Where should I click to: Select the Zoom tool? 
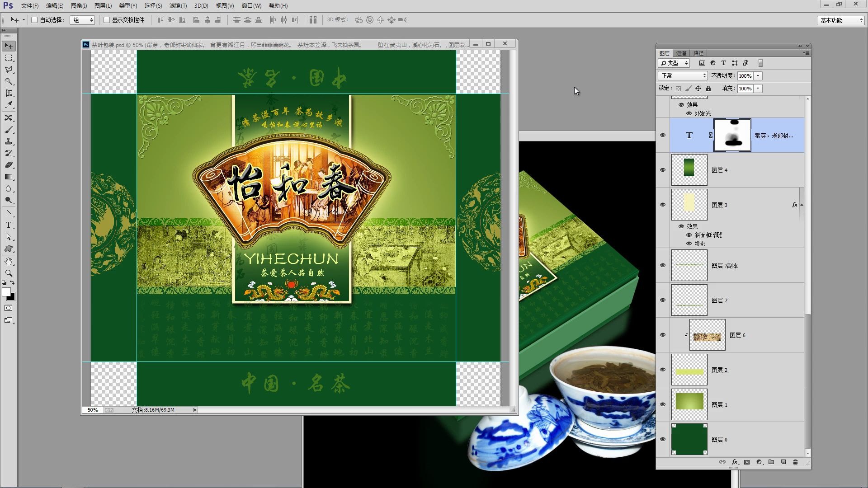point(9,273)
